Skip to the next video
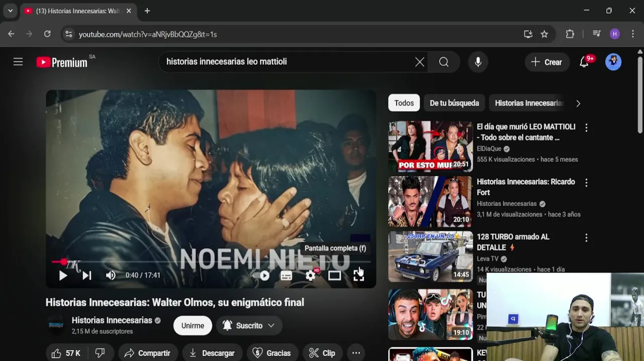The image size is (644, 361). (87, 275)
